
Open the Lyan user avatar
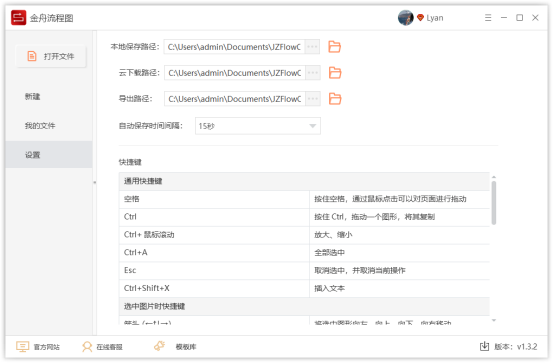[x=406, y=18]
